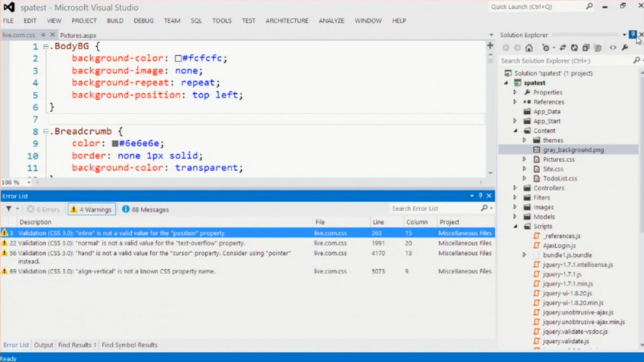
Task: Collapse the Content folder
Action: [x=515, y=131]
